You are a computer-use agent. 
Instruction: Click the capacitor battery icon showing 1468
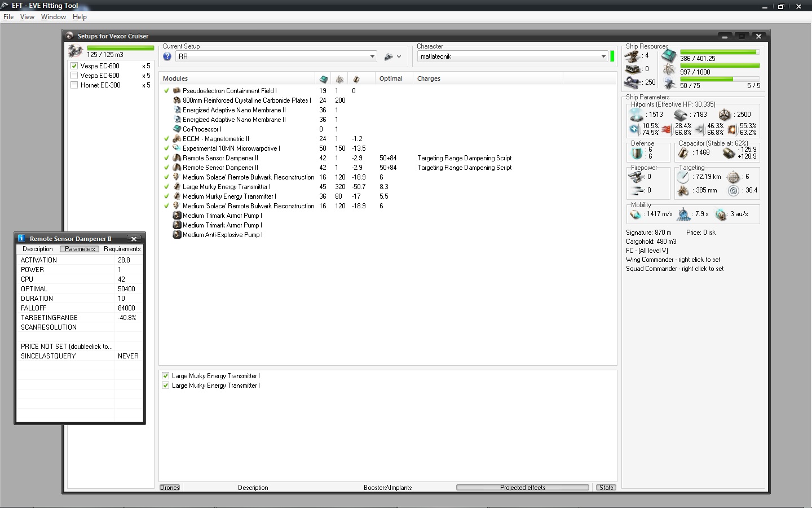tap(684, 153)
